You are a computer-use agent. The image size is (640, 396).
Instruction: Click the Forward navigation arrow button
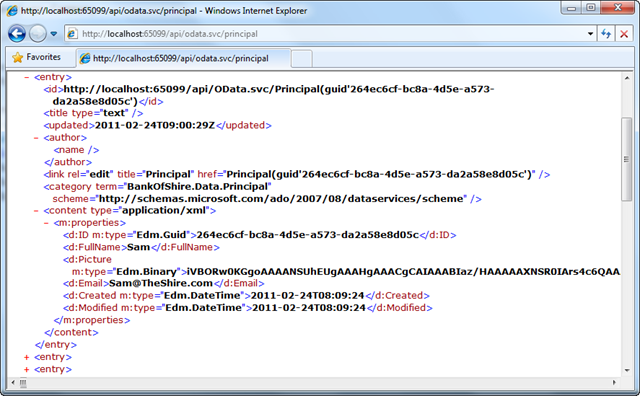click(38, 33)
